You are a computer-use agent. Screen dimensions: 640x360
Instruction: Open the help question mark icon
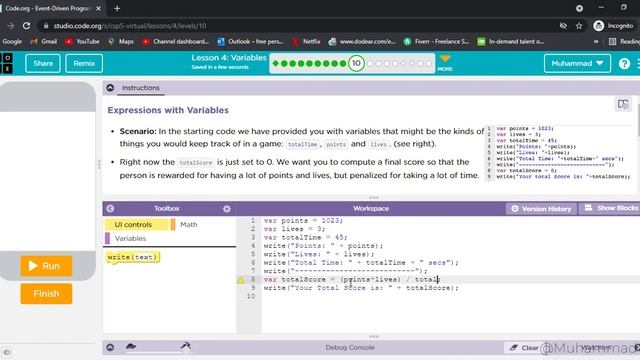click(624, 63)
